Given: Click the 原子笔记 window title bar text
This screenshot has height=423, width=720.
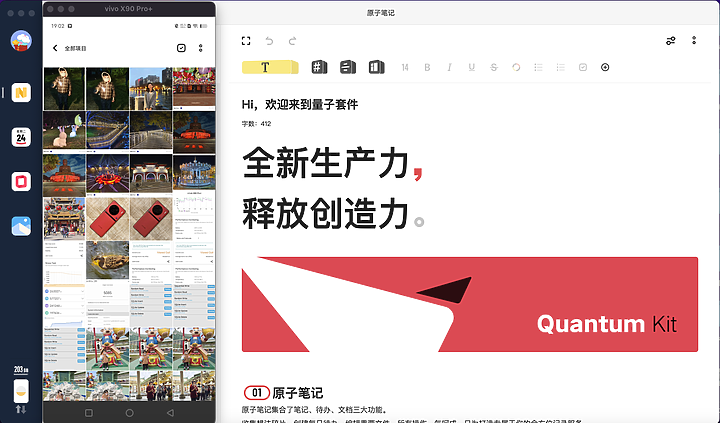Looking at the screenshot, I should 381,12.
